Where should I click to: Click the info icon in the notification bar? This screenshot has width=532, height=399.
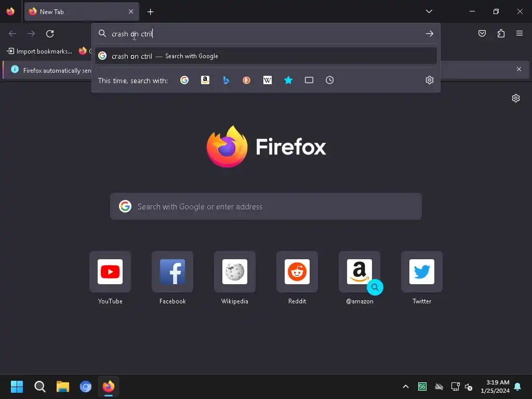[x=15, y=69]
